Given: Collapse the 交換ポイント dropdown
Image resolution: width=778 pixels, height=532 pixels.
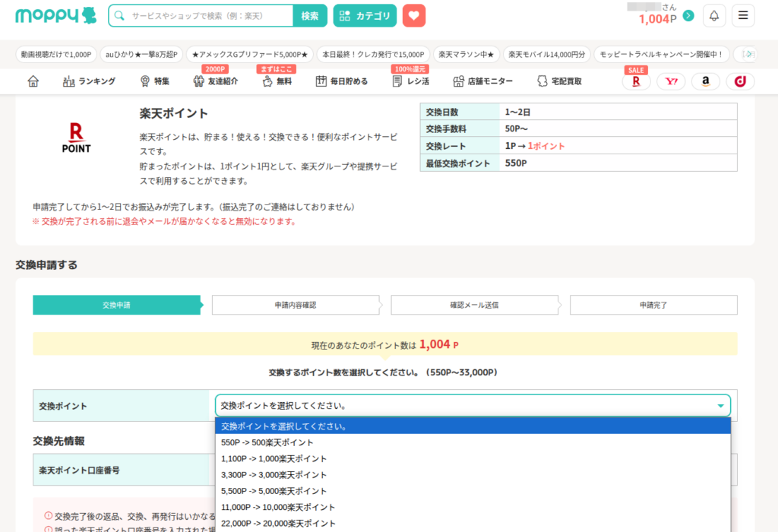Looking at the screenshot, I should click(473, 405).
